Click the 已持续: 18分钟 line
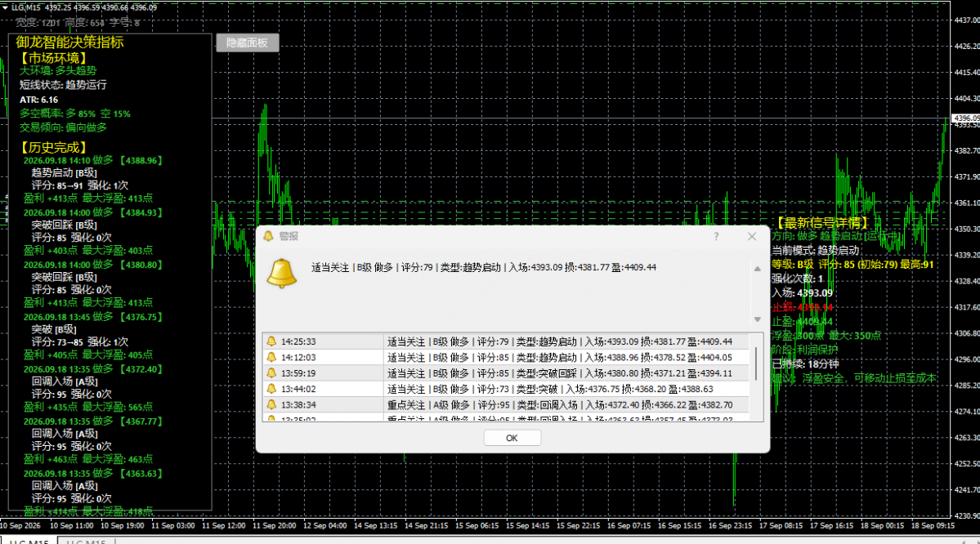Screen dimensions: 980x544 [x=805, y=363]
